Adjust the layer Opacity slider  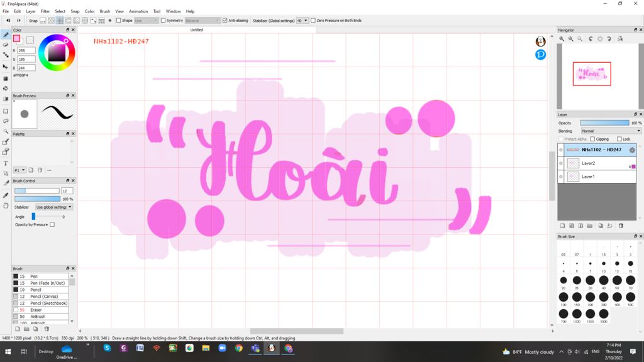tap(604, 123)
